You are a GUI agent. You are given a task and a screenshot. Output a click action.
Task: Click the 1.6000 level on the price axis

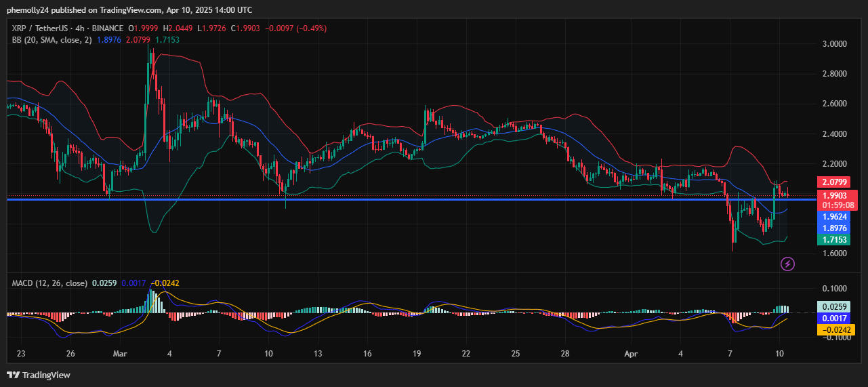tap(833, 253)
